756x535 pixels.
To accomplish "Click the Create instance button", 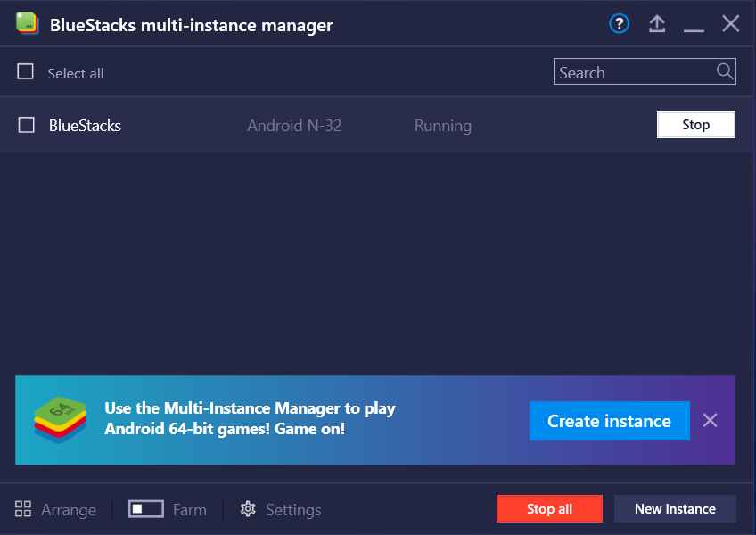I will tap(610, 421).
